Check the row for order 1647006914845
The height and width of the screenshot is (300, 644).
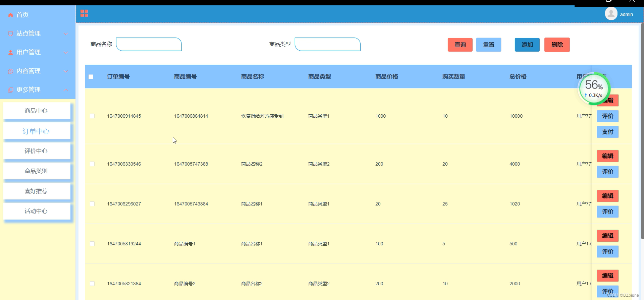[92, 116]
